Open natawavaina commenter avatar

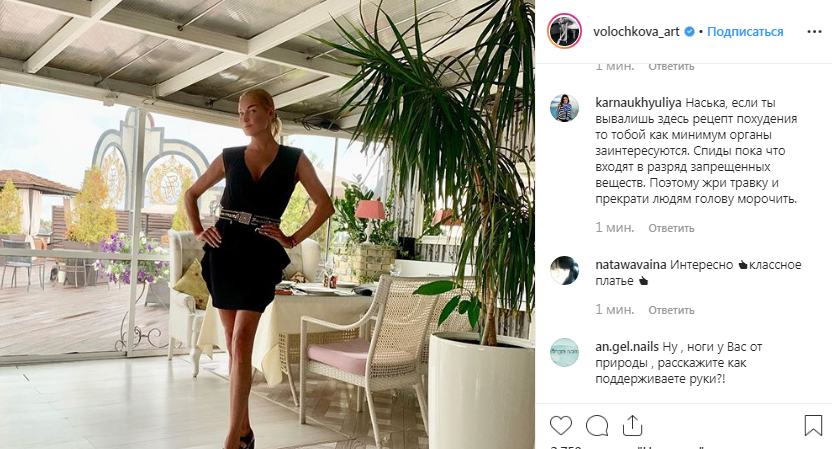pos(565,270)
